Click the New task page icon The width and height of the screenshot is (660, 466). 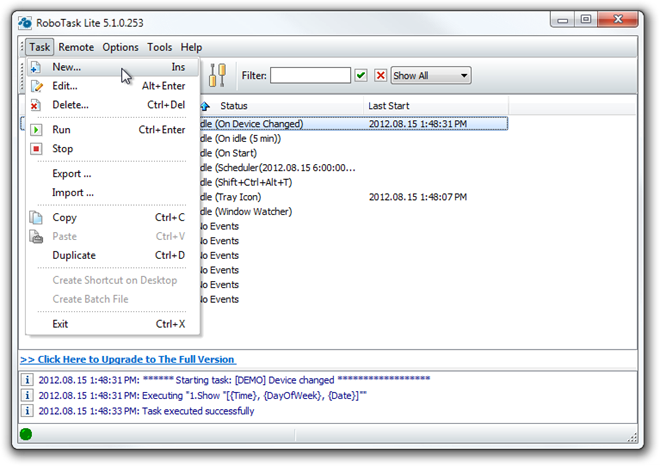(36, 67)
